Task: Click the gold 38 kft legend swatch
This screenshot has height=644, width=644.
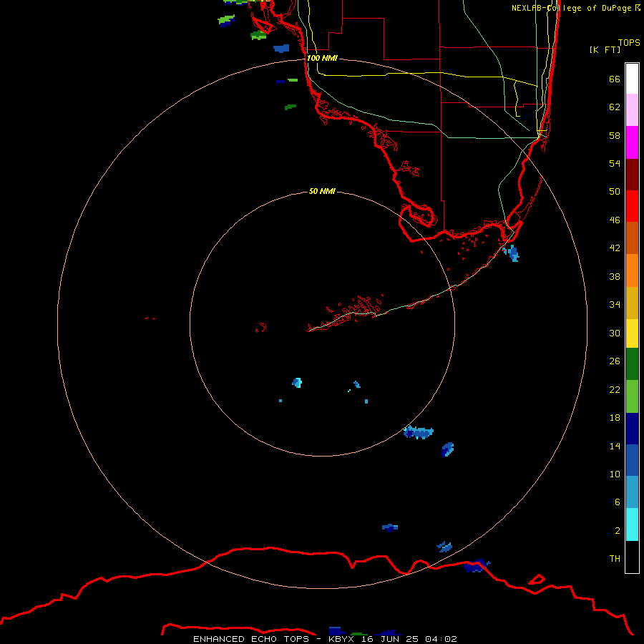Action: pyautogui.click(x=632, y=303)
